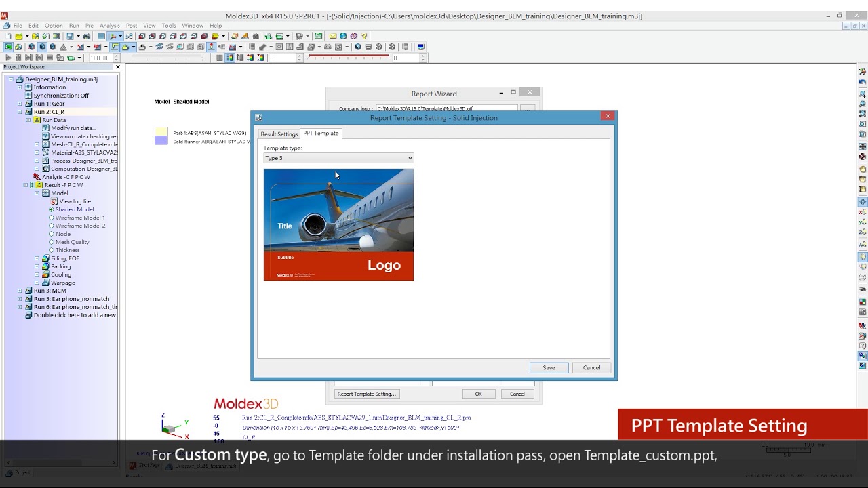Switch to the Result Settings tab
The height and width of the screenshot is (488, 868).
(279, 134)
